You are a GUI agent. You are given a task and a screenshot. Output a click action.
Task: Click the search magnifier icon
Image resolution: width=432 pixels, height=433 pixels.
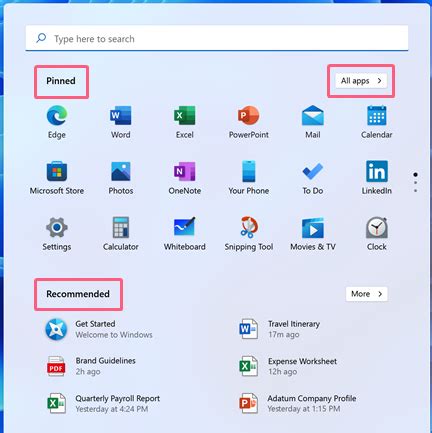pyautogui.click(x=41, y=38)
